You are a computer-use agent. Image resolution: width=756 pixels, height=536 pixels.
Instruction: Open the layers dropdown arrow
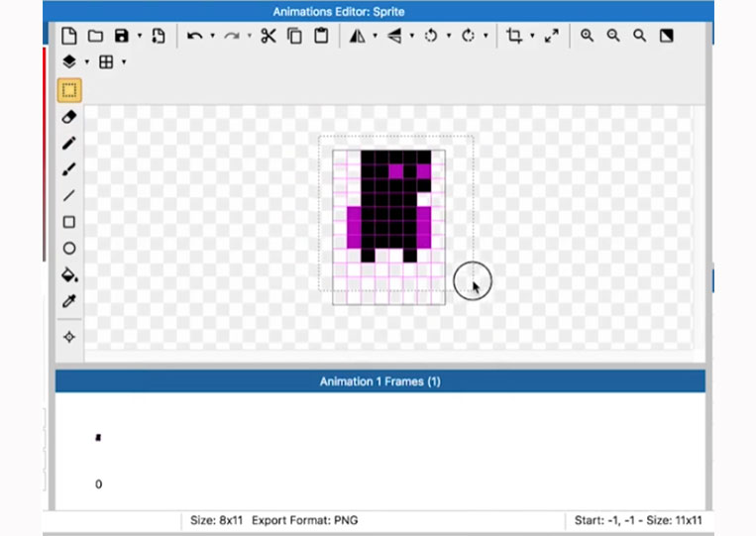pyautogui.click(x=87, y=61)
